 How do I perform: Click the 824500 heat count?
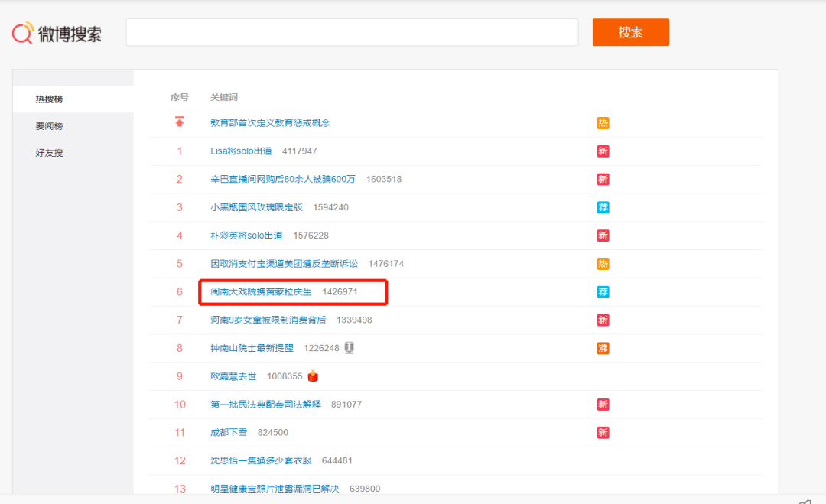pyautogui.click(x=273, y=432)
